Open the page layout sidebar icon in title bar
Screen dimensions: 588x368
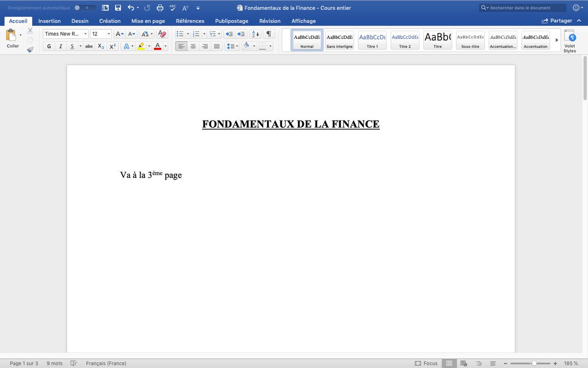coord(105,8)
